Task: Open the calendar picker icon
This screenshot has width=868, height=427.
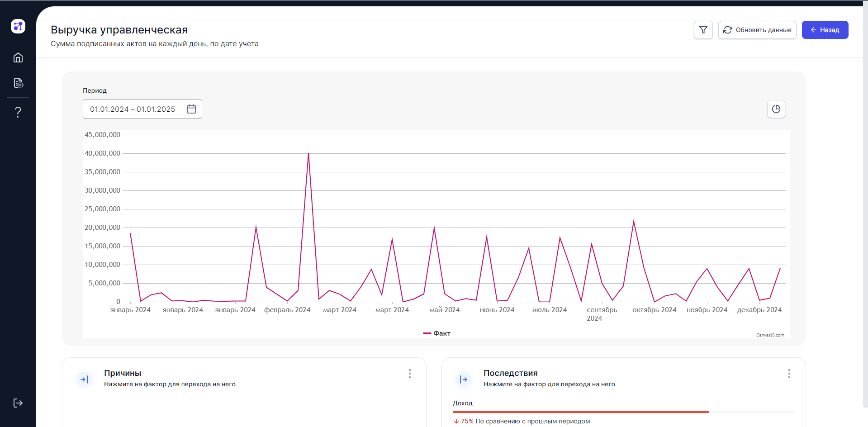Action: (x=191, y=109)
